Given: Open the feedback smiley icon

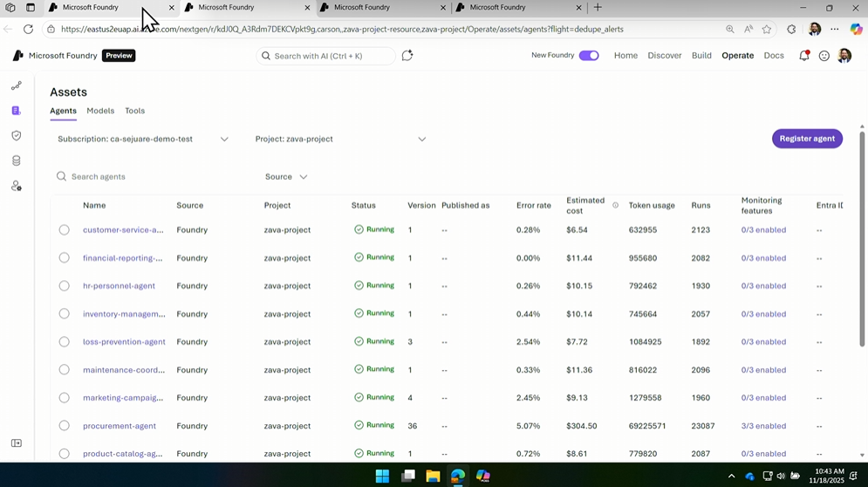Looking at the screenshot, I should [824, 56].
